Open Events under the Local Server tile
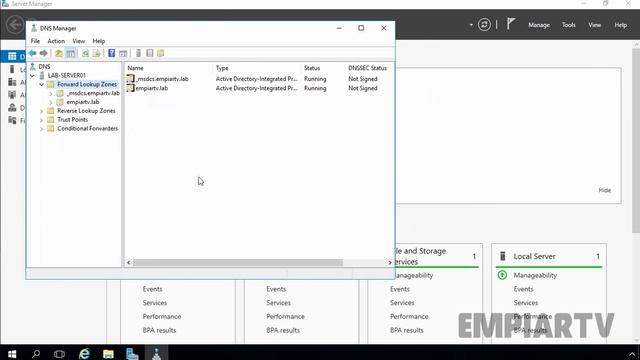 pyautogui.click(x=523, y=289)
